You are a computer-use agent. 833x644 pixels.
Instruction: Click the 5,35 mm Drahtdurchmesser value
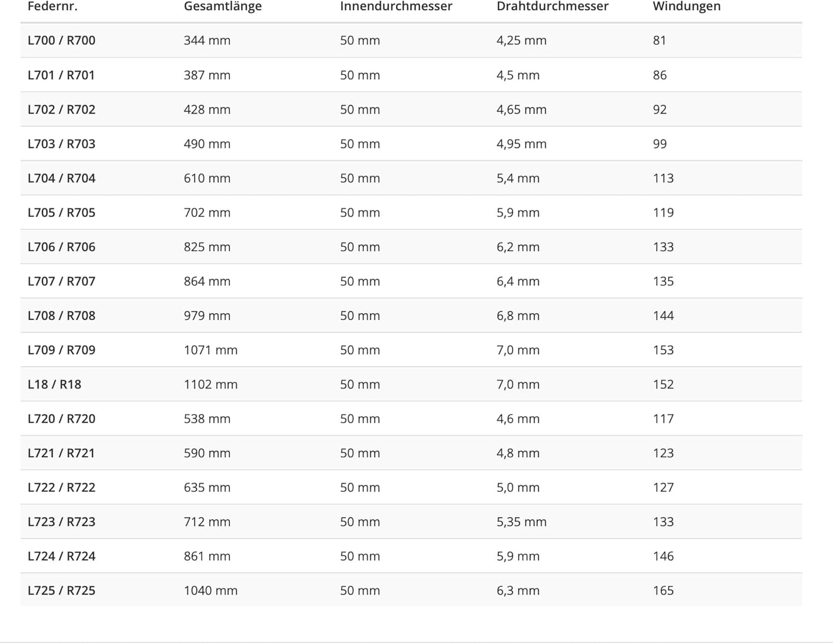click(x=522, y=522)
